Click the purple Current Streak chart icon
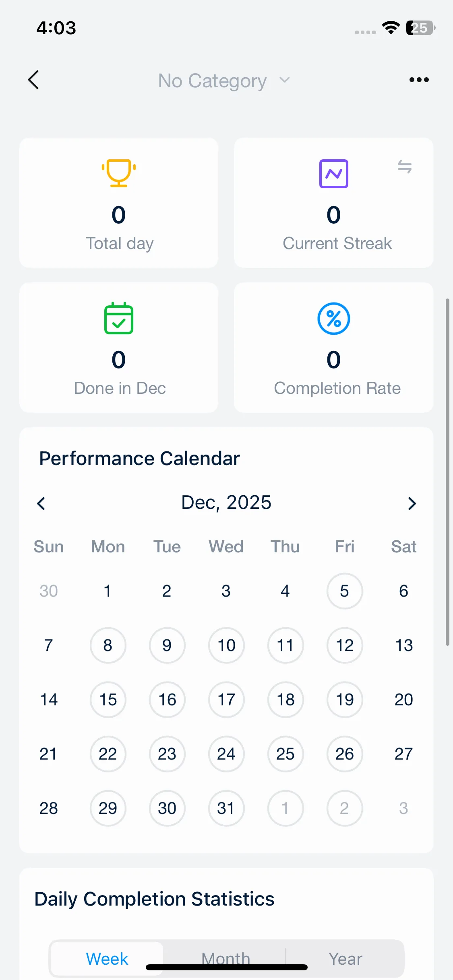 [x=333, y=174]
